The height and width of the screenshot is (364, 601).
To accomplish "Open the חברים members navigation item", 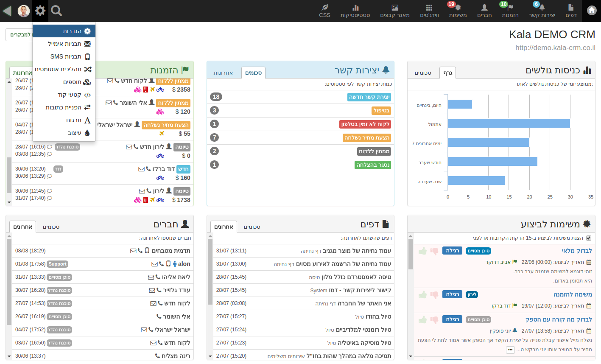I will 484,11.
